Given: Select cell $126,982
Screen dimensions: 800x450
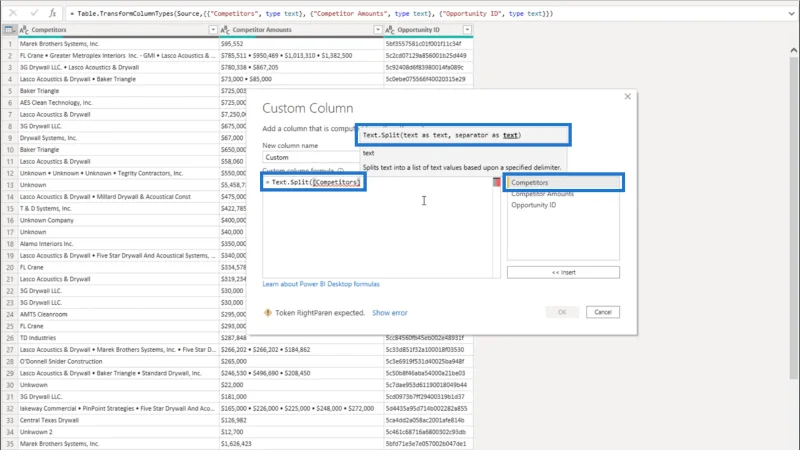Looking at the screenshot, I should [x=301, y=420].
